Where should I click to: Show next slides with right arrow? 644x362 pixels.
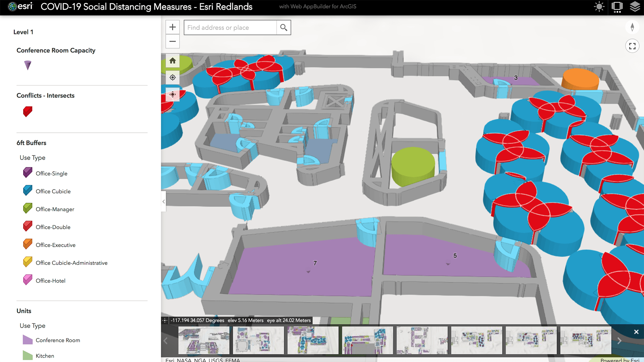click(x=619, y=341)
